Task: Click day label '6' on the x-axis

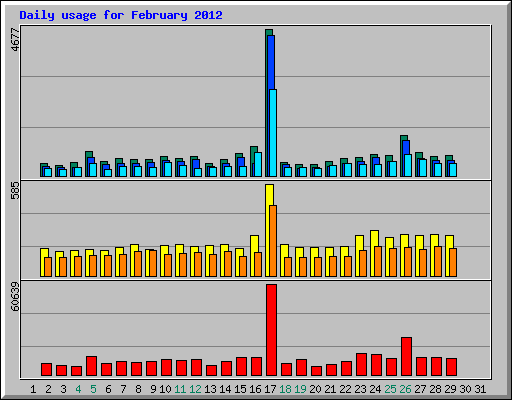Action: 108,389
